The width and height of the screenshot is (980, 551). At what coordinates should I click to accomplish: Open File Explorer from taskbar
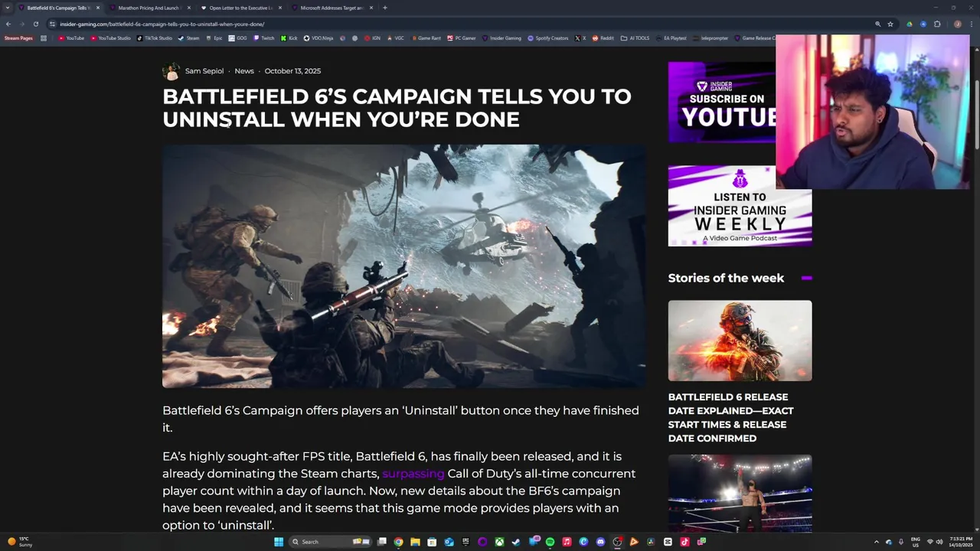coord(416,542)
